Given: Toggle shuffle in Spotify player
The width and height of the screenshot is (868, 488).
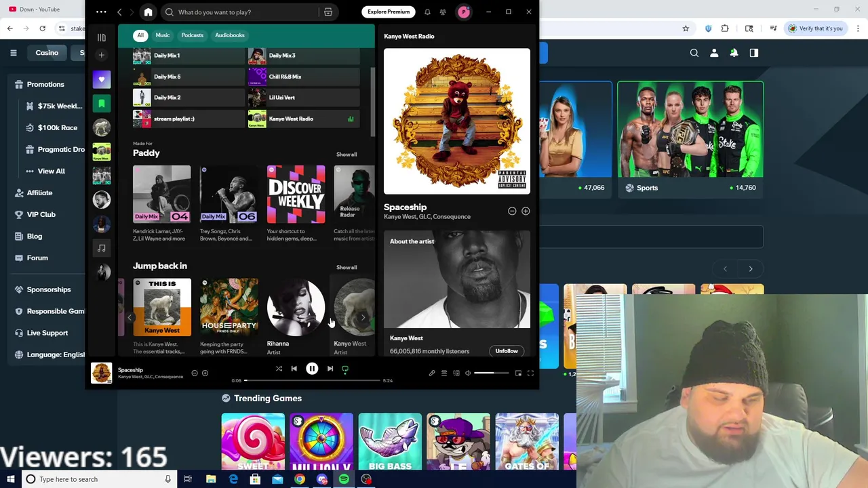Looking at the screenshot, I should (279, 369).
